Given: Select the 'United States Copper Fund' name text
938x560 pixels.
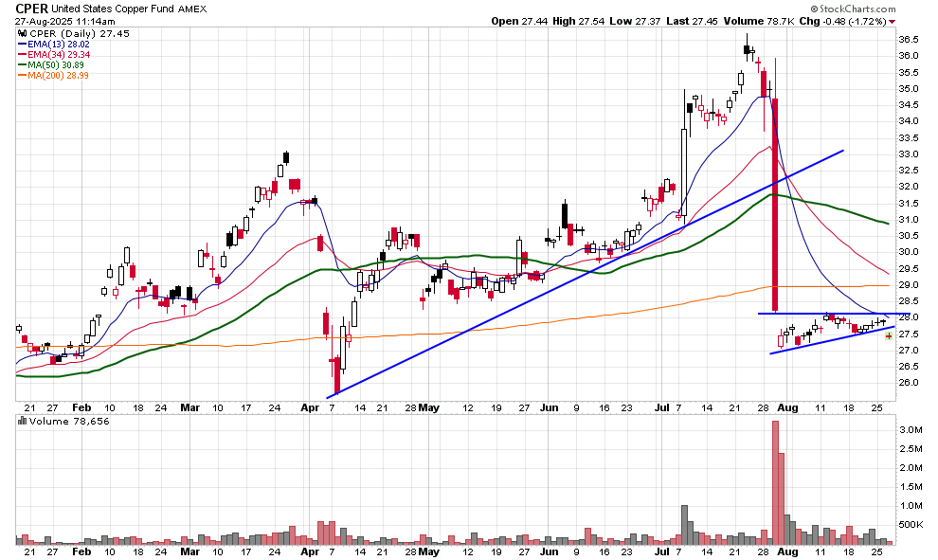Looking at the screenshot, I should 113,9.
